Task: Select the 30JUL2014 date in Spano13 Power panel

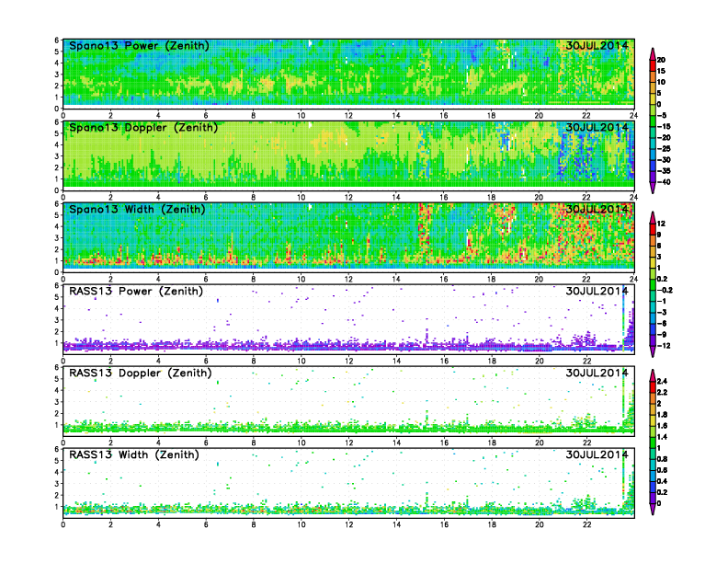Action: (x=597, y=45)
